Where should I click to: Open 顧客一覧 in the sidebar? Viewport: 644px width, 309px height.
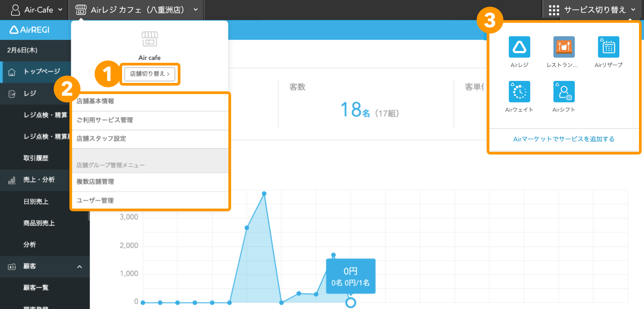pyautogui.click(x=36, y=288)
